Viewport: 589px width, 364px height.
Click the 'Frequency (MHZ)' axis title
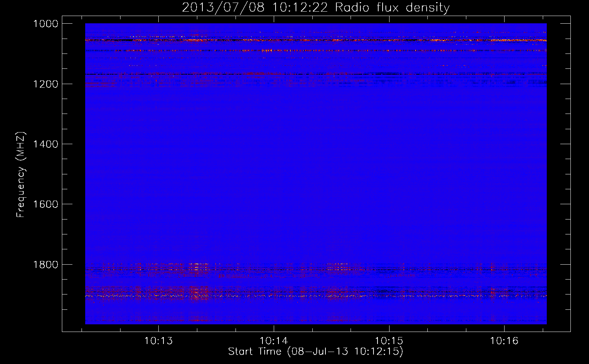[21, 175]
